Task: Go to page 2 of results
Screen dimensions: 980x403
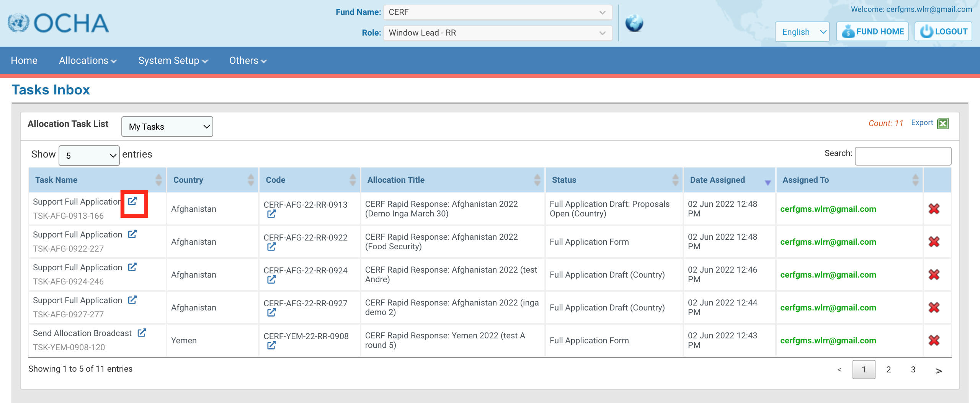Action: pyautogui.click(x=889, y=370)
